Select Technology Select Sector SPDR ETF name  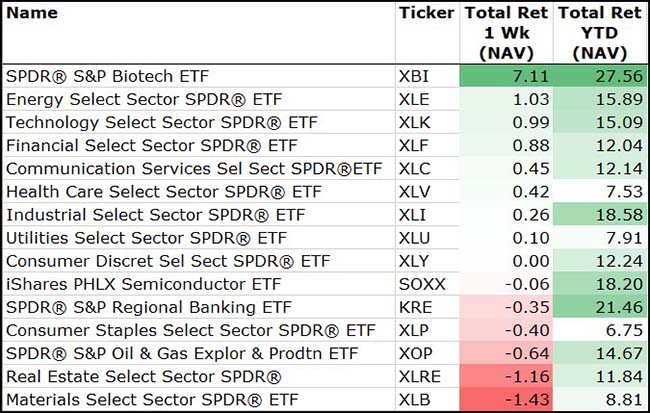[141, 122]
